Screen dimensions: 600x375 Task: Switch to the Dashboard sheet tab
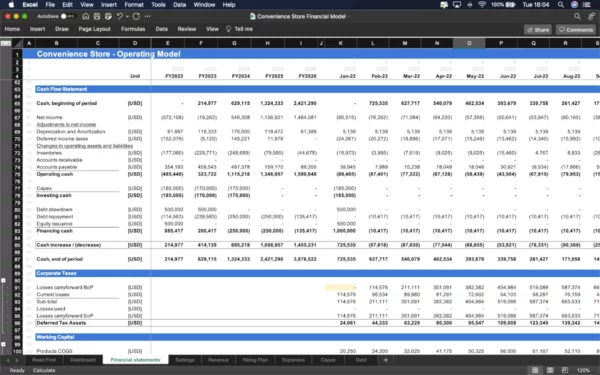(83, 360)
